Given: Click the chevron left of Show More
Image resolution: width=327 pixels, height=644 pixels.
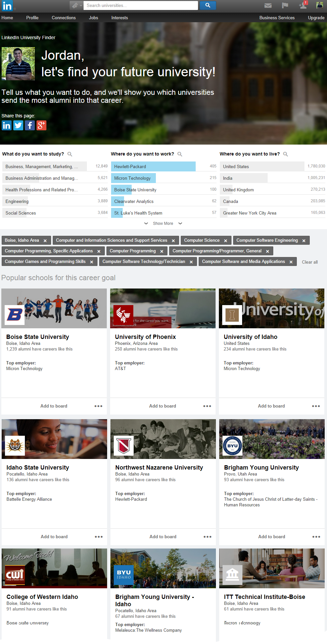Looking at the screenshot, I should (146, 223).
